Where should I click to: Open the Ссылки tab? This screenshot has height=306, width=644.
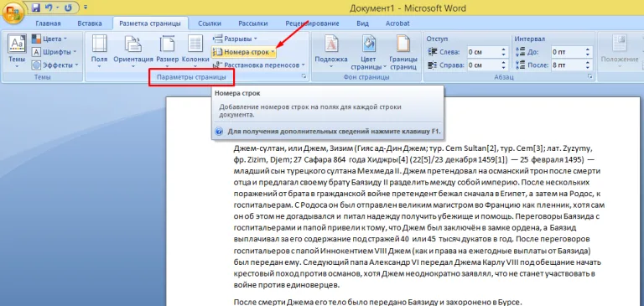coord(210,23)
